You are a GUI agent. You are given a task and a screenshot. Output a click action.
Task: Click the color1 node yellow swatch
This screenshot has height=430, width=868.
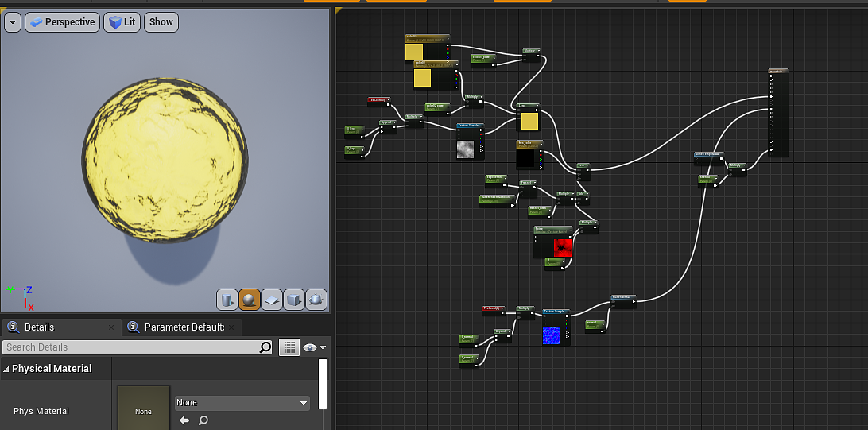coord(414,52)
